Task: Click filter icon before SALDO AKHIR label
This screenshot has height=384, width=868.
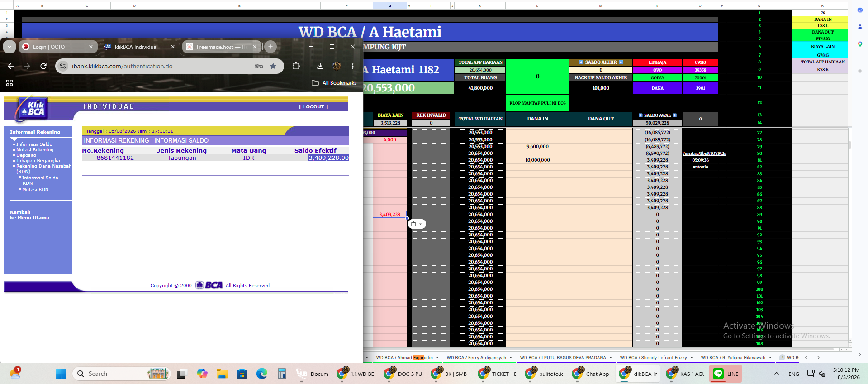Action: [581, 62]
